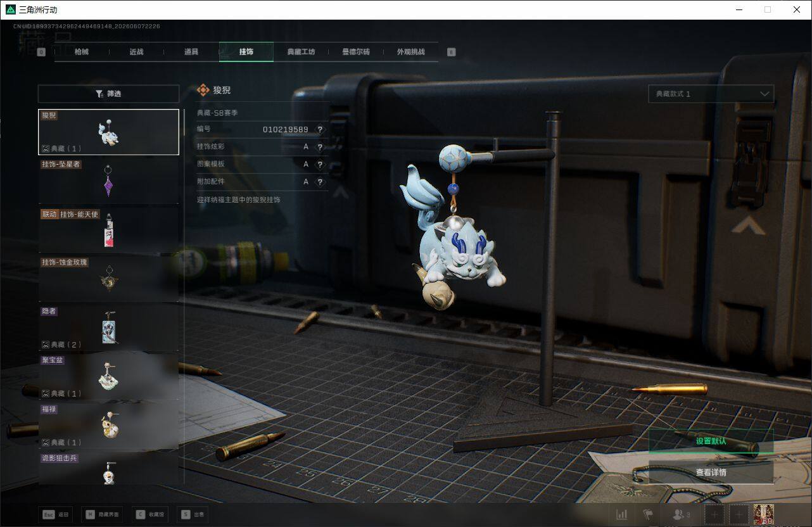Viewport: 812px width, 527px height.
Task: Click the Esc 返回 button
Action: pos(56,515)
